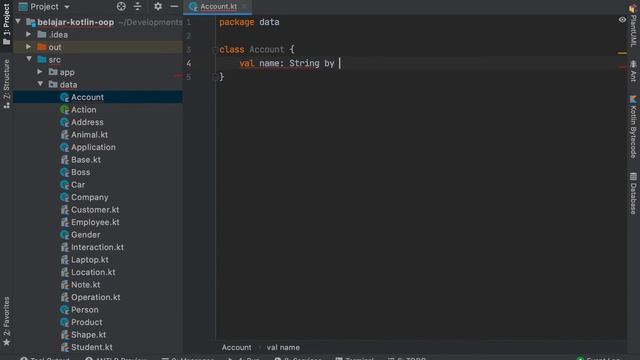The height and width of the screenshot is (360, 640).
Task: Click the Gender class icon
Action: 64,235
